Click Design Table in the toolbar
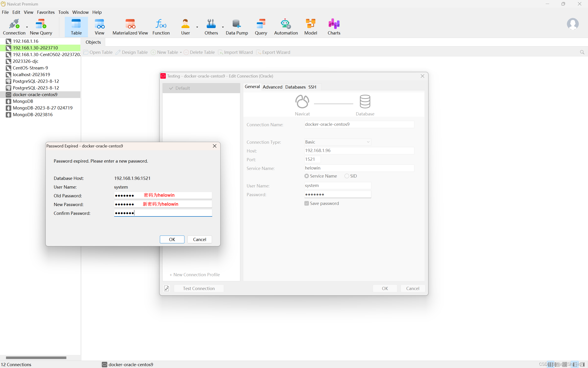Viewport: 588px width, 368px height. (x=132, y=52)
